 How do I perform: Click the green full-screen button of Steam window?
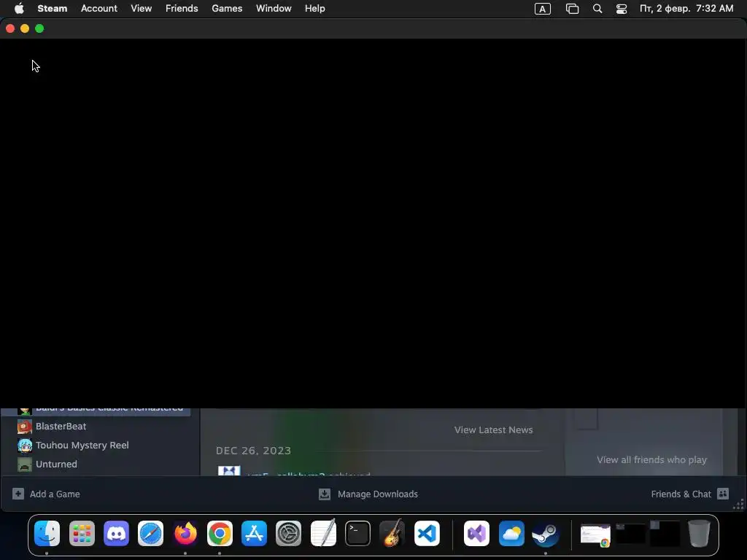(x=39, y=28)
